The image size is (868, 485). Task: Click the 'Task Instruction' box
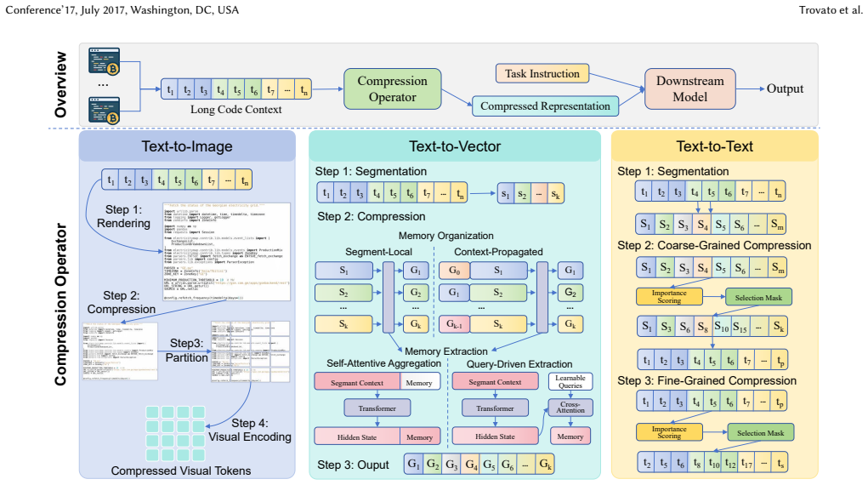point(542,74)
